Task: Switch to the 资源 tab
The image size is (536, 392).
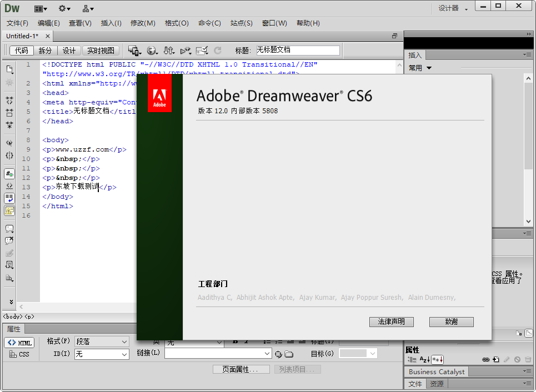Action: [x=437, y=384]
